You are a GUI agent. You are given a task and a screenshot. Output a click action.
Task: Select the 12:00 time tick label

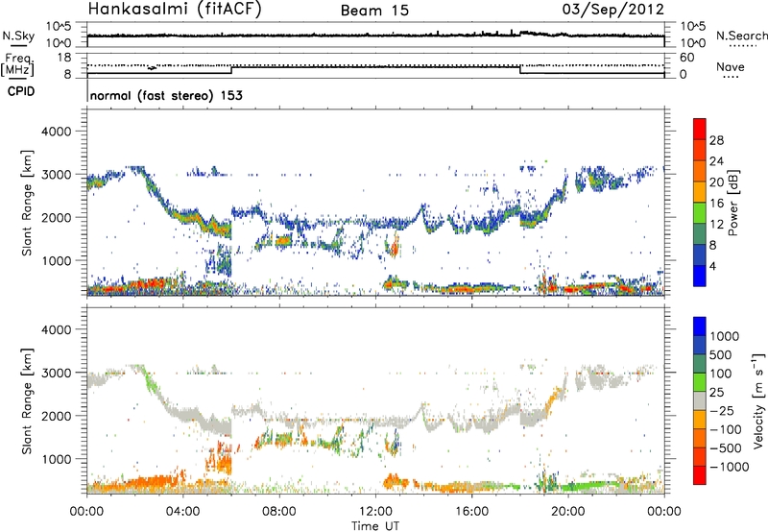click(375, 512)
